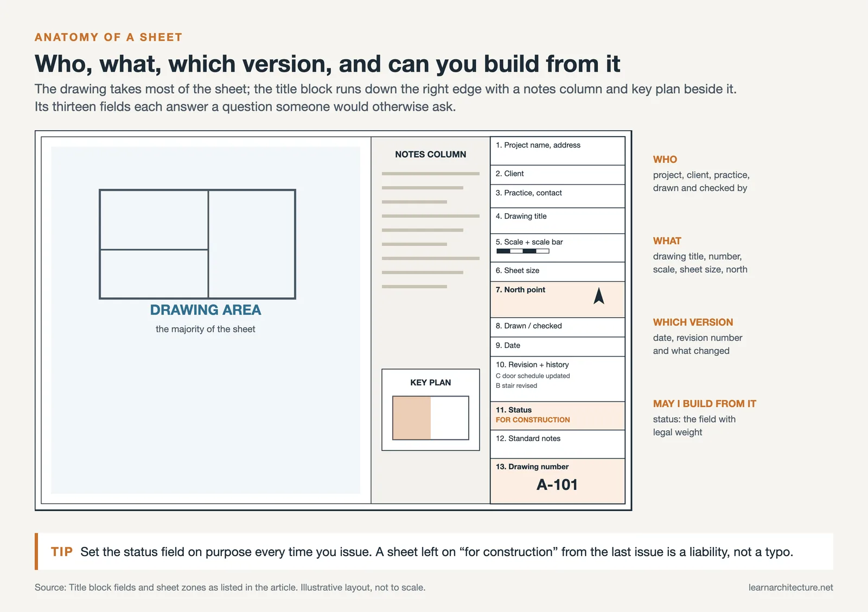
Task: Click the "8. Drawn / checked" field
Action: pyautogui.click(x=558, y=327)
